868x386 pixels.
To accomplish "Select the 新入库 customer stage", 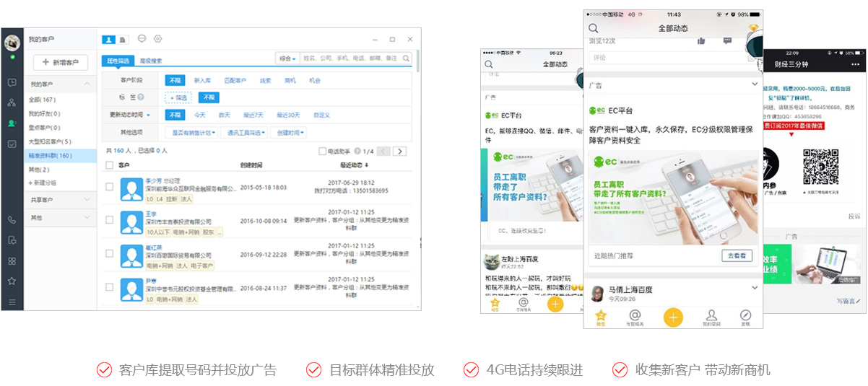I will pos(202,80).
